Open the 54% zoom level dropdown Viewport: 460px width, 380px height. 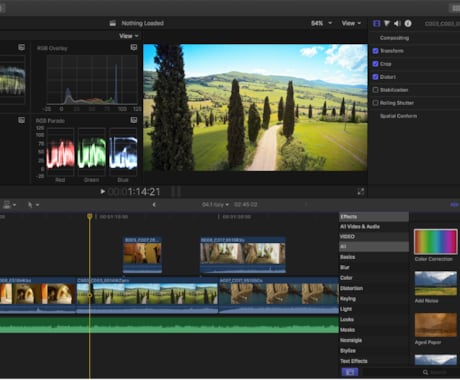tap(321, 23)
